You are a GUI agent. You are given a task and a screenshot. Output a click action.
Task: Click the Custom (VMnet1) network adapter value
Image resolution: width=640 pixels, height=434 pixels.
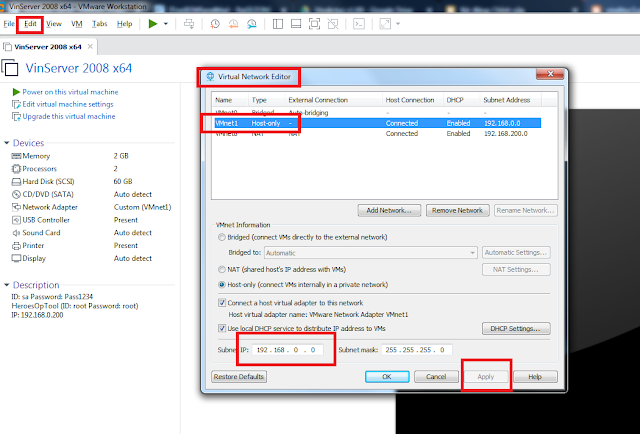click(x=142, y=207)
